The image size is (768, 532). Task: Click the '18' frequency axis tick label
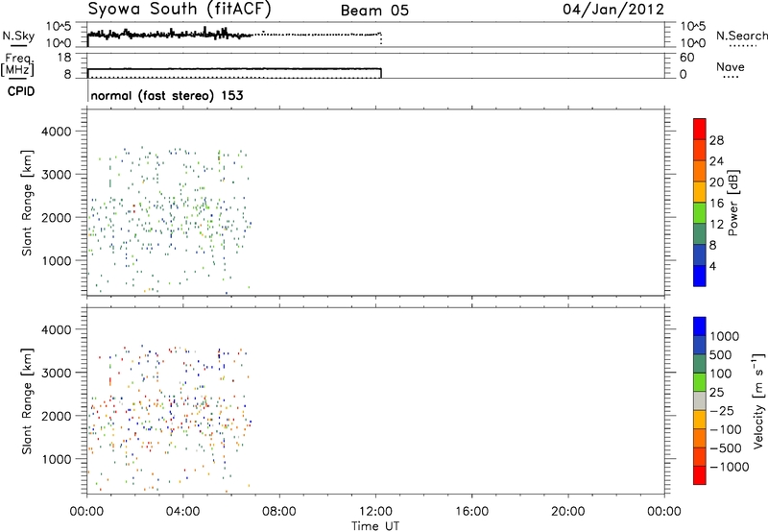tap(64, 58)
